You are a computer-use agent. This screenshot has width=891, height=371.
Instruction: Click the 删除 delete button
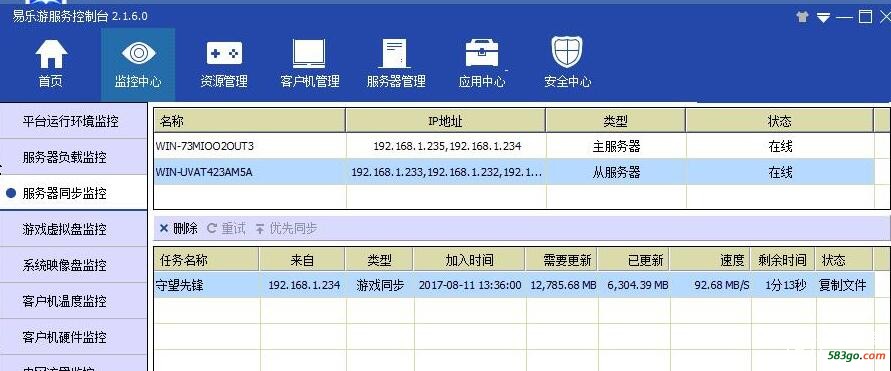[x=178, y=228]
